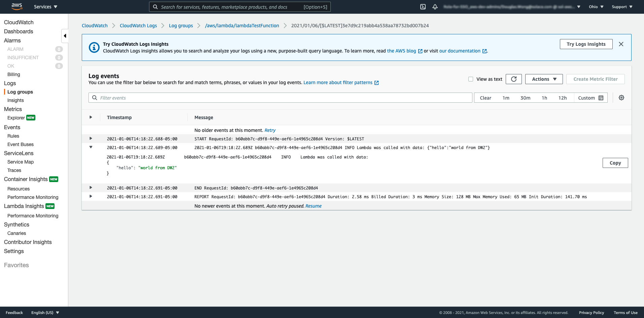This screenshot has height=318, width=644.
Task: Click the Filter events search field
Action: click(x=283, y=98)
